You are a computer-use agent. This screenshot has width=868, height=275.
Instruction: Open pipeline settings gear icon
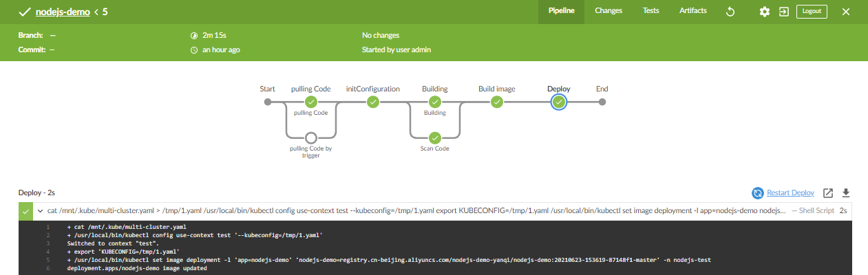pyautogui.click(x=765, y=12)
